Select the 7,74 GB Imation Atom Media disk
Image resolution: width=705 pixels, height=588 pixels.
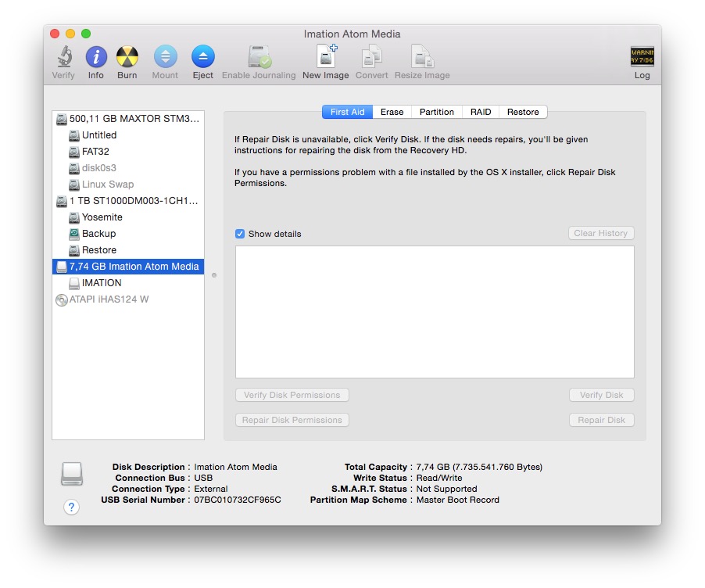coord(128,267)
